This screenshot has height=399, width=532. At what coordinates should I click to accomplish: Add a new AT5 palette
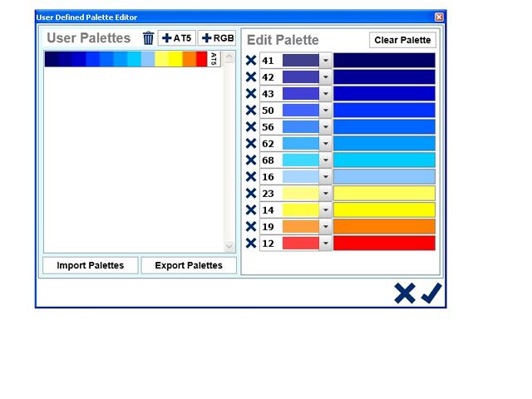click(x=176, y=38)
